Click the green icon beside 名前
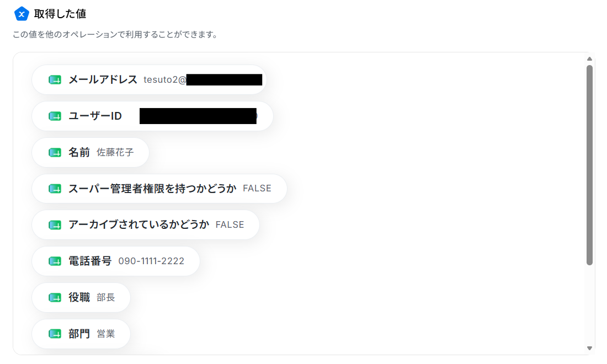This screenshot has height=364, width=607. pos(55,152)
